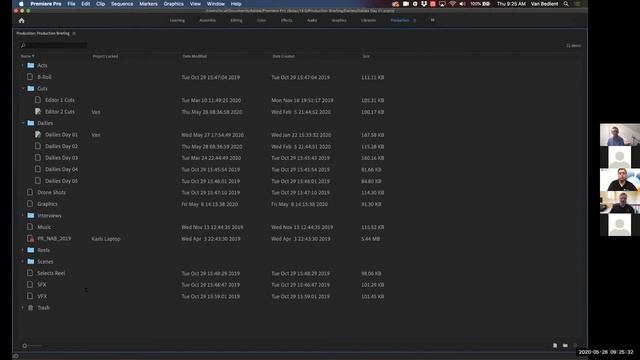Switch to the Assembly workspace
The height and width of the screenshot is (360, 640).
(207, 20)
